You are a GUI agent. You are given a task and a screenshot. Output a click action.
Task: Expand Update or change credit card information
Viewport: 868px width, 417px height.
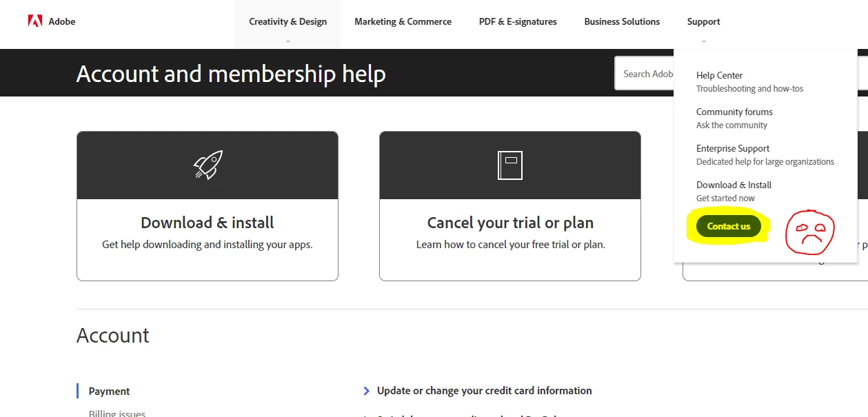(x=484, y=390)
